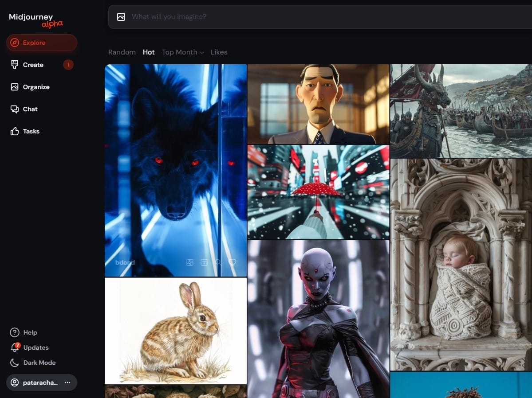The image size is (532, 398).
Task: Go to Tasks in the sidebar
Action: pos(31,131)
